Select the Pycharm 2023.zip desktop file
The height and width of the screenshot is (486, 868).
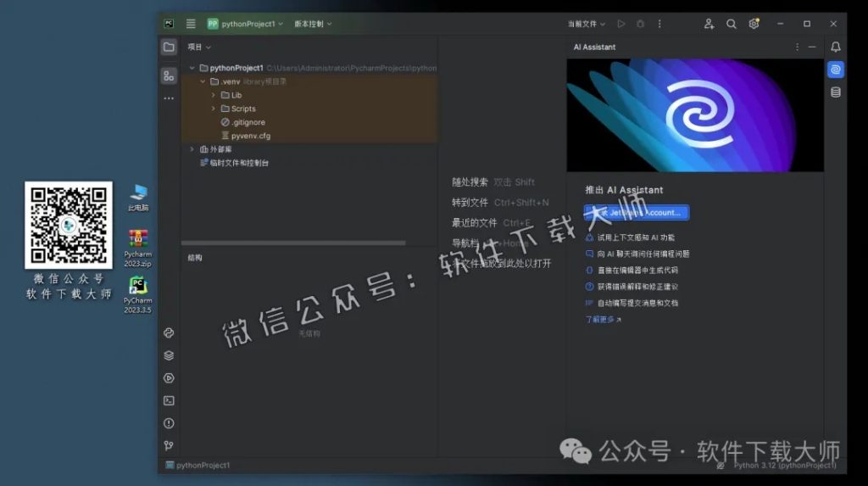pyautogui.click(x=138, y=249)
